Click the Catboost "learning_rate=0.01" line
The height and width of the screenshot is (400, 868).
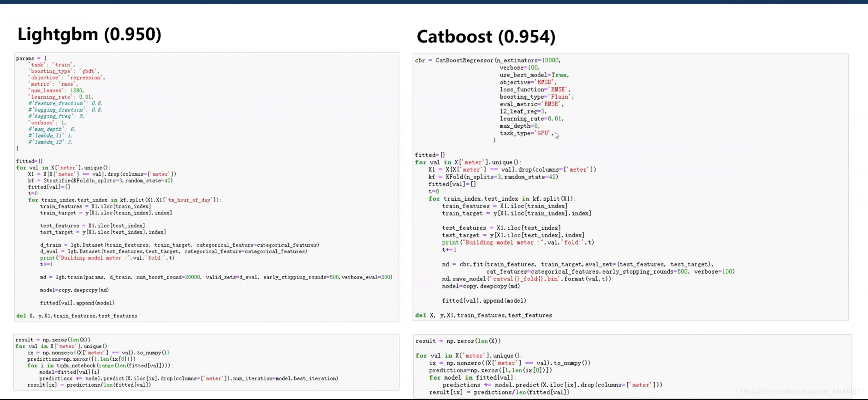[532, 119]
